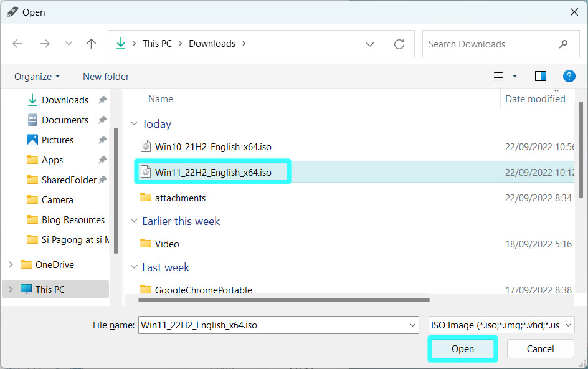Expand the This PC tree node
This screenshot has height=369, width=588.
pyautogui.click(x=11, y=289)
